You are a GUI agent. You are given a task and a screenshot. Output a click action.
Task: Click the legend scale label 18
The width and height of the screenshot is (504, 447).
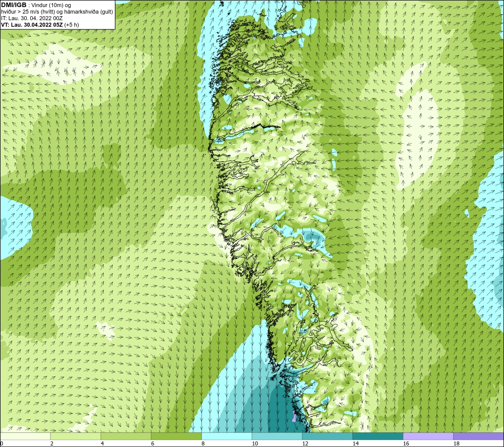pyautogui.click(x=456, y=444)
